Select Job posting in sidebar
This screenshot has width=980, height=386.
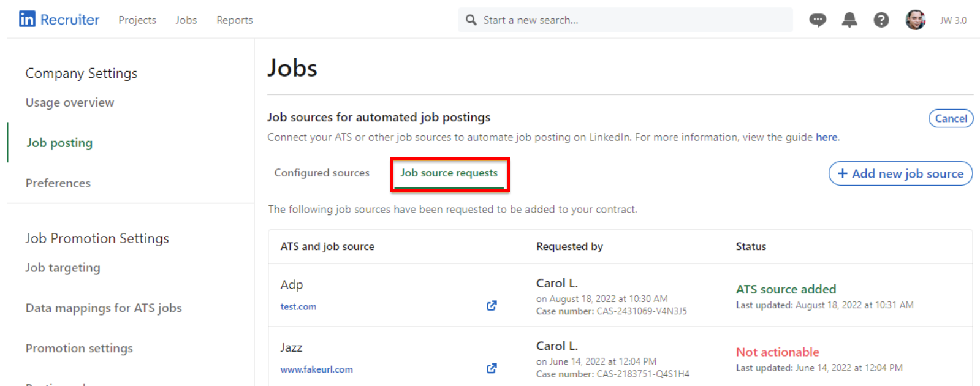pyautogui.click(x=59, y=143)
